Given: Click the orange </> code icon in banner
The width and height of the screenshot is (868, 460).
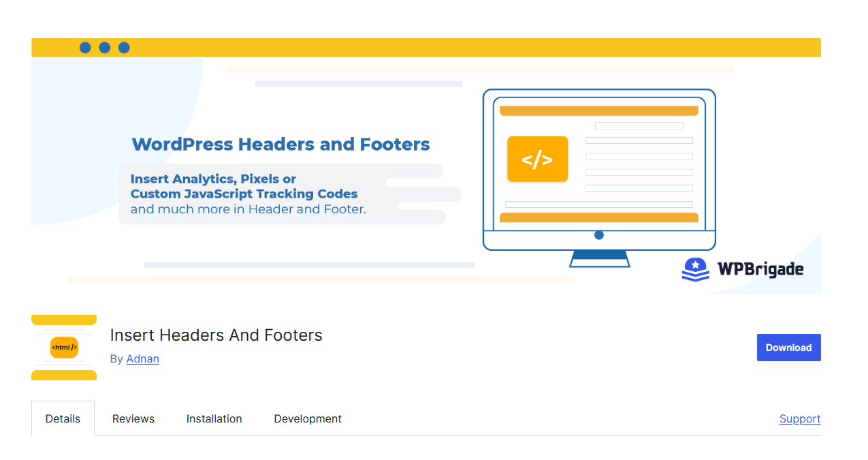Looking at the screenshot, I should point(537,159).
